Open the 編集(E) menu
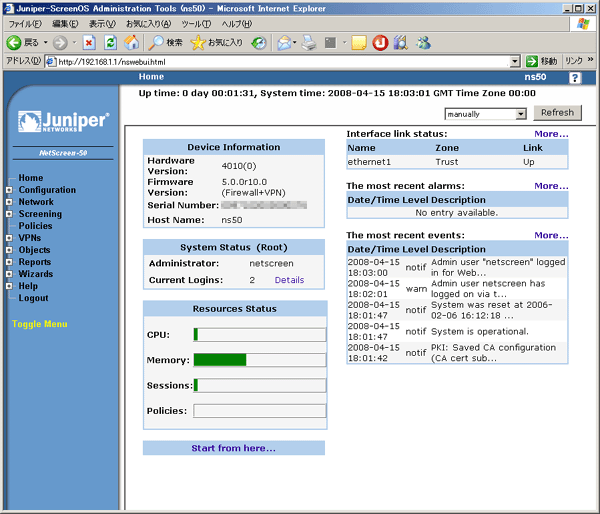 (65, 24)
